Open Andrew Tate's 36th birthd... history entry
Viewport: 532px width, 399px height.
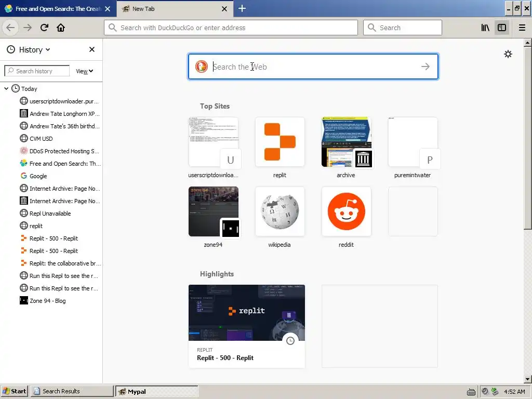tap(60, 126)
